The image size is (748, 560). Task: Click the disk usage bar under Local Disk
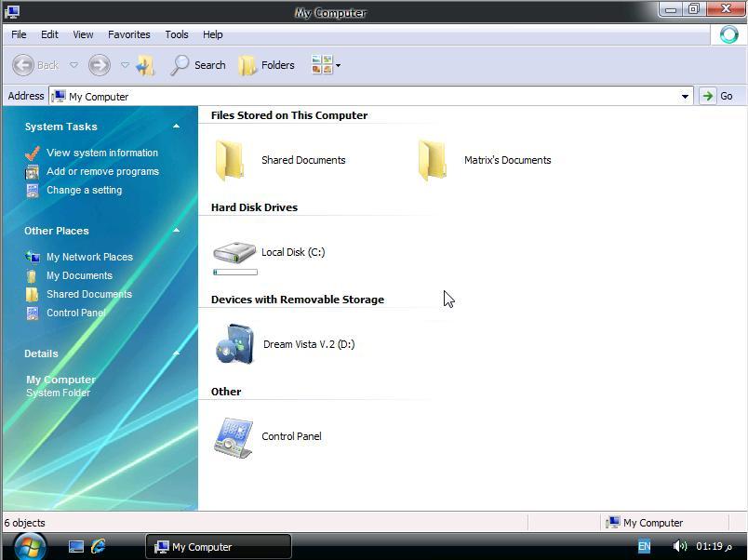234,272
